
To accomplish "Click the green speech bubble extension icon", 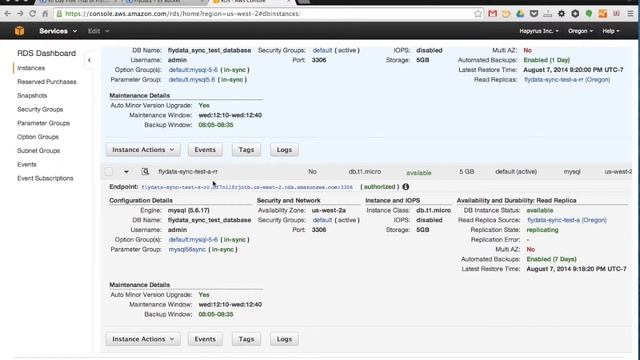I will coord(589,14).
